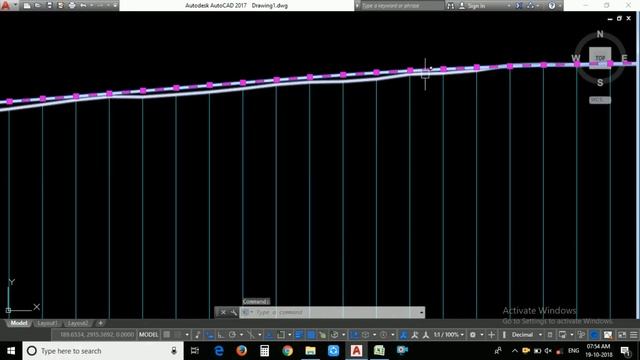Image resolution: width=640 pixels, height=360 pixels.
Task: Click the Save icon in Quick Access toolbar
Action: [x=49, y=6]
